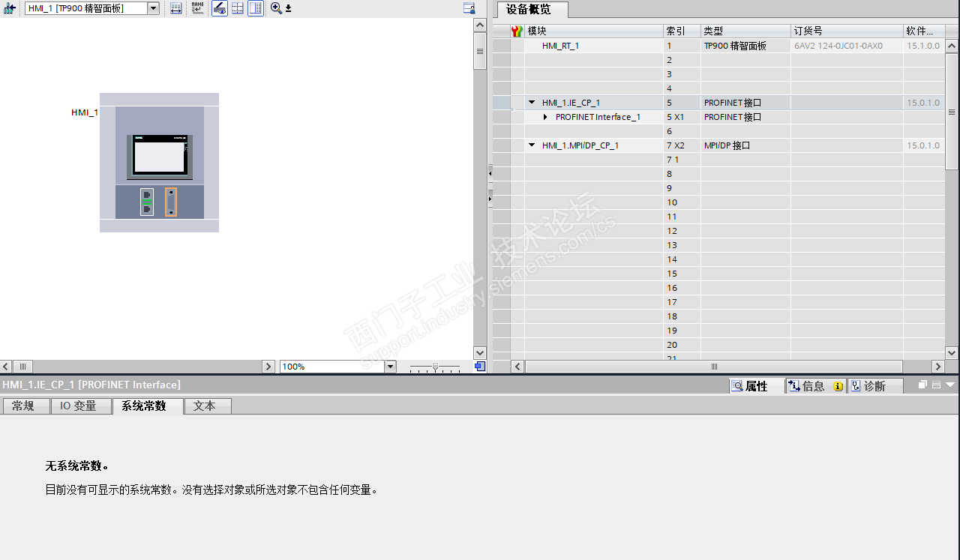Select the PROFINET port on the HMI device

[x=147, y=202]
